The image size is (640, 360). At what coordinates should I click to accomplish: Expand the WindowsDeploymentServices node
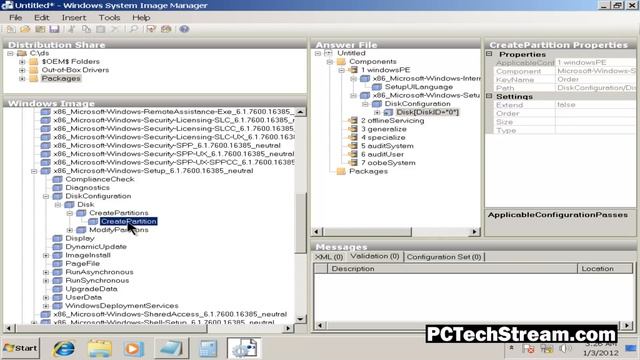coord(46,306)
